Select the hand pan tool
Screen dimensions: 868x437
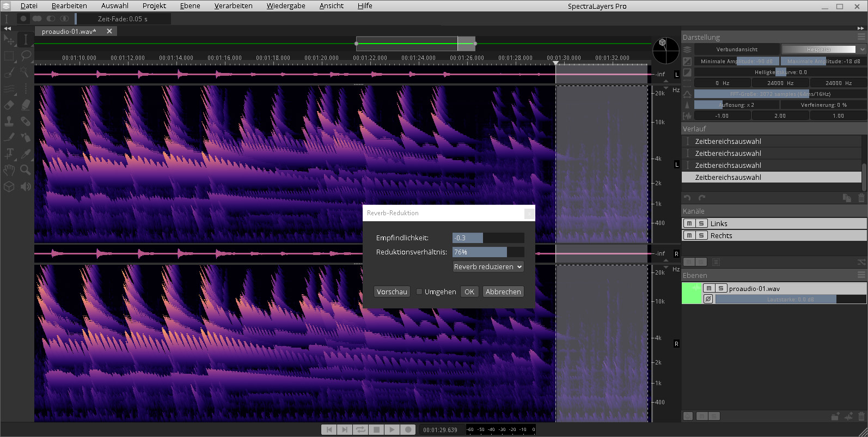(x=9, y=170)
